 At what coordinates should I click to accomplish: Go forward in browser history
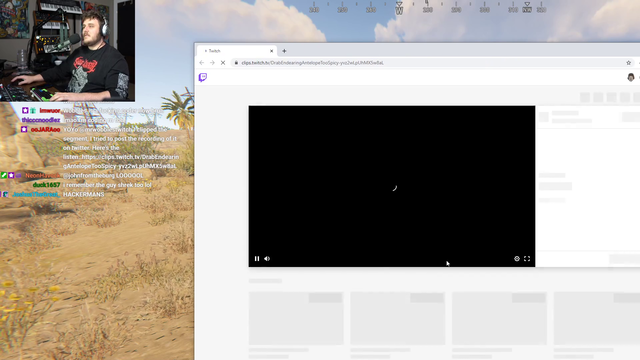point(212,62)
